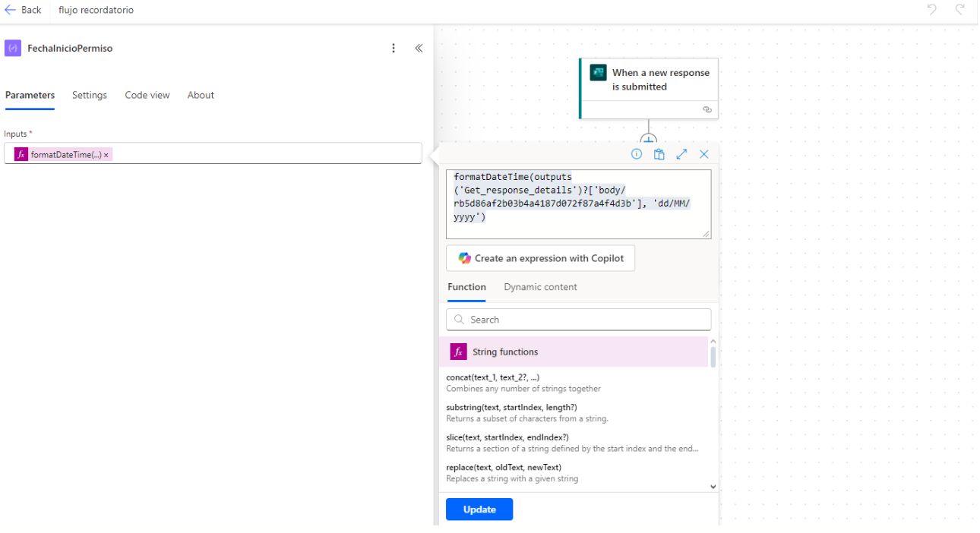The height and width of the screenshot is (533, 980).
Task: Select the concat function from the list
Action: coord(493,377)
